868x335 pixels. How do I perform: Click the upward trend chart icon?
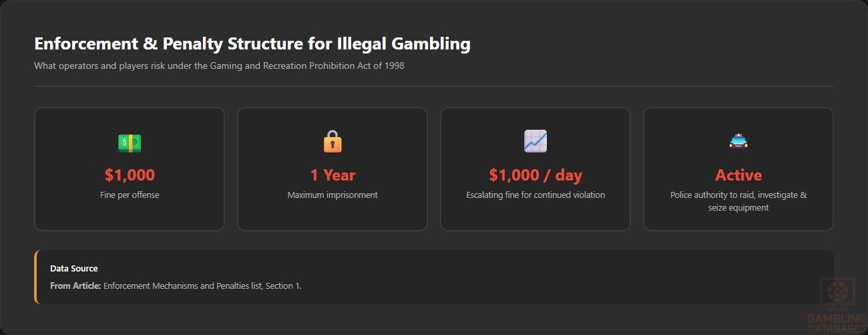(x=535, y=141)
